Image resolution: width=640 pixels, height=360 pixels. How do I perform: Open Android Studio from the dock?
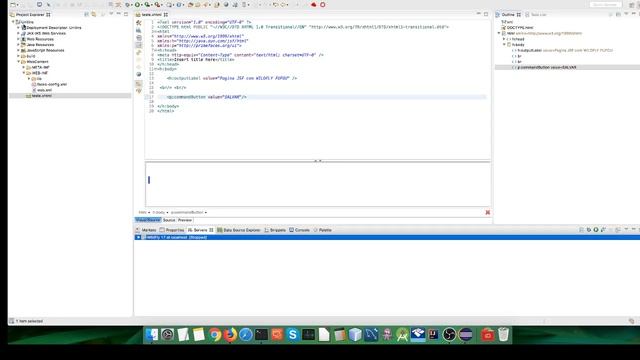[402, 335]
